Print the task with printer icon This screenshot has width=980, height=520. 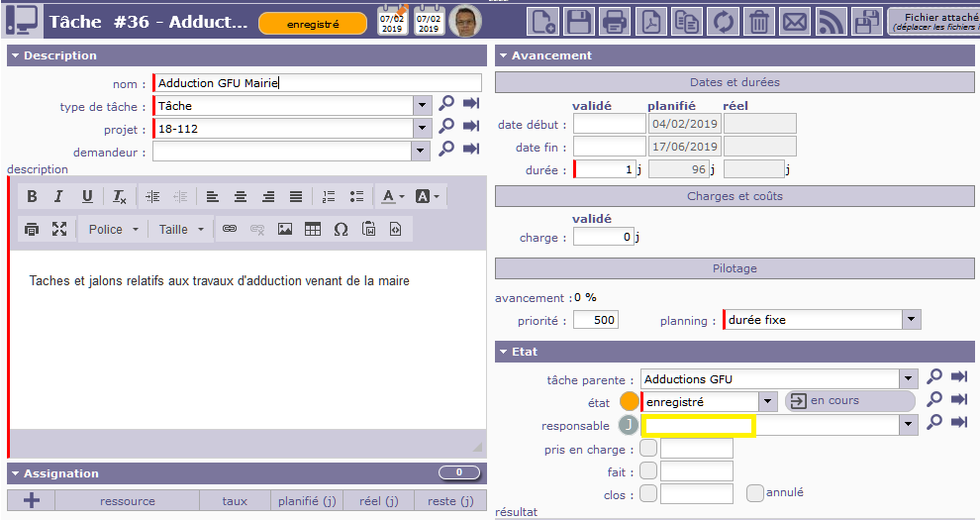click(x=615, y=21)
